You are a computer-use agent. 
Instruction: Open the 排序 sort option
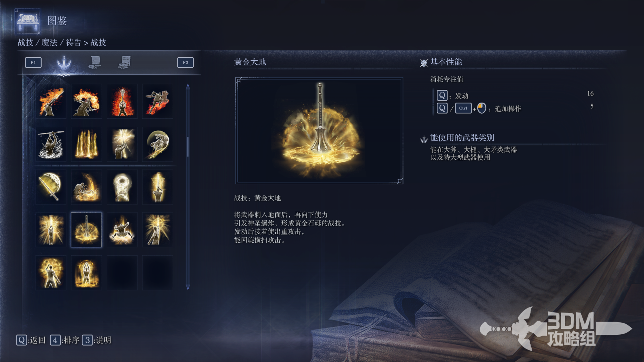65,340
